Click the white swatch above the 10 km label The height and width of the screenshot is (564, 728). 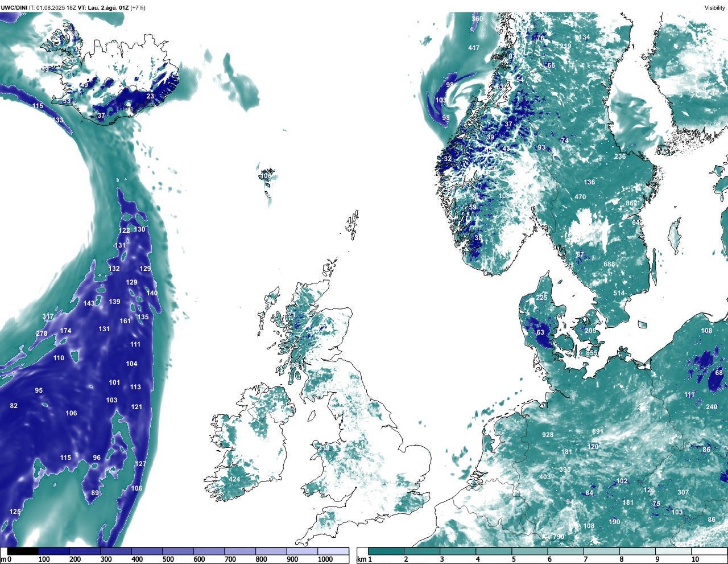pyautogui.click(x=710, y=551)
